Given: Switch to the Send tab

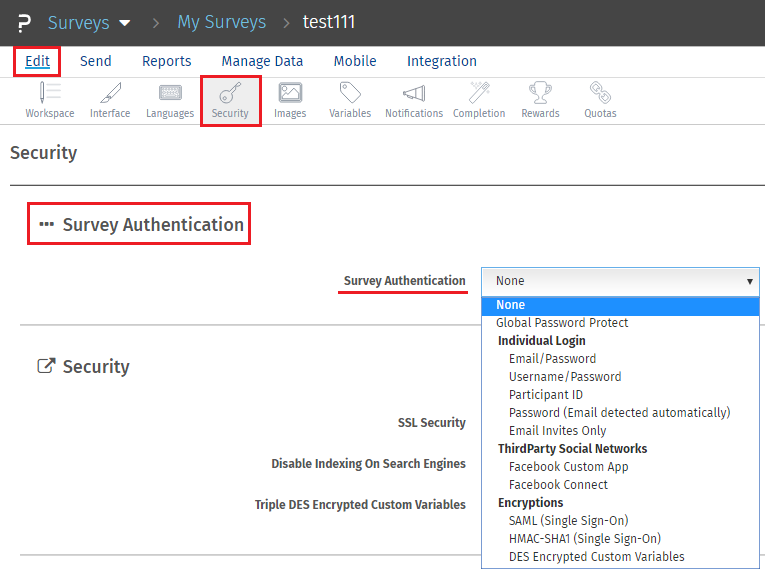Looking at the screenshot, I should [x=96, y=61].
